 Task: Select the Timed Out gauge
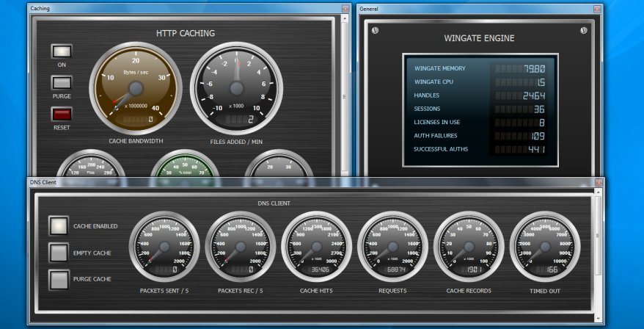545,246
